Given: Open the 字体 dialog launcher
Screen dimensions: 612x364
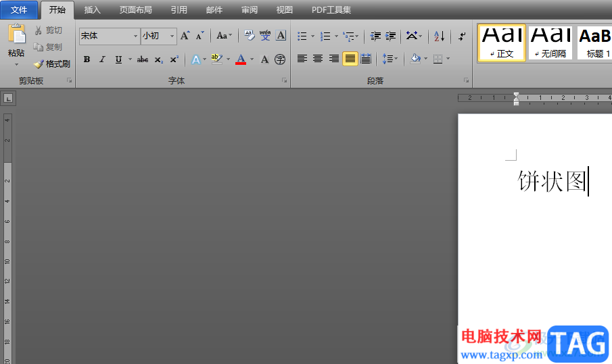Looking at the screenshot, I should [x=285, y=80].
